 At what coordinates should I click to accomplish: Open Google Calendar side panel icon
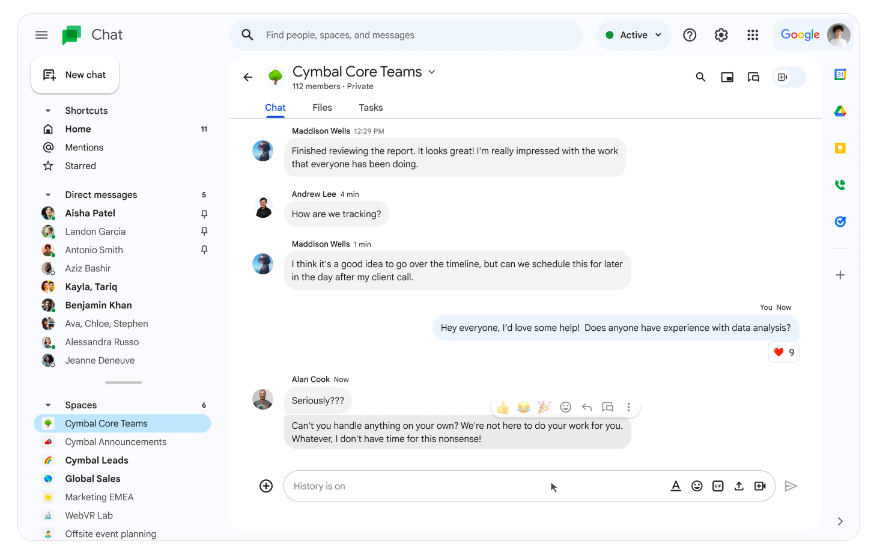coord(840,75)
